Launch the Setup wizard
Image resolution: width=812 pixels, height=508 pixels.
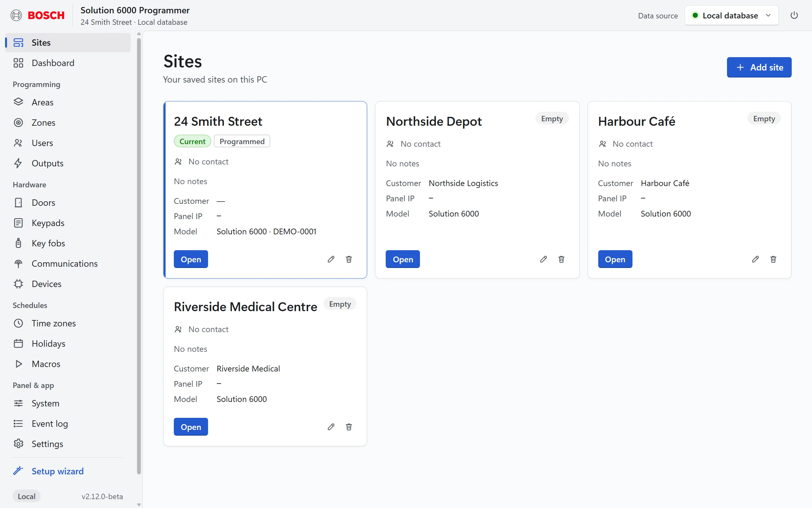68,471
